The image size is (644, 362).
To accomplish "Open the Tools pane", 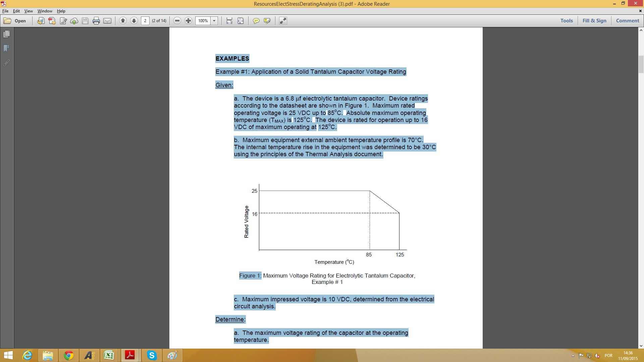I will click(x=567, y=20).
